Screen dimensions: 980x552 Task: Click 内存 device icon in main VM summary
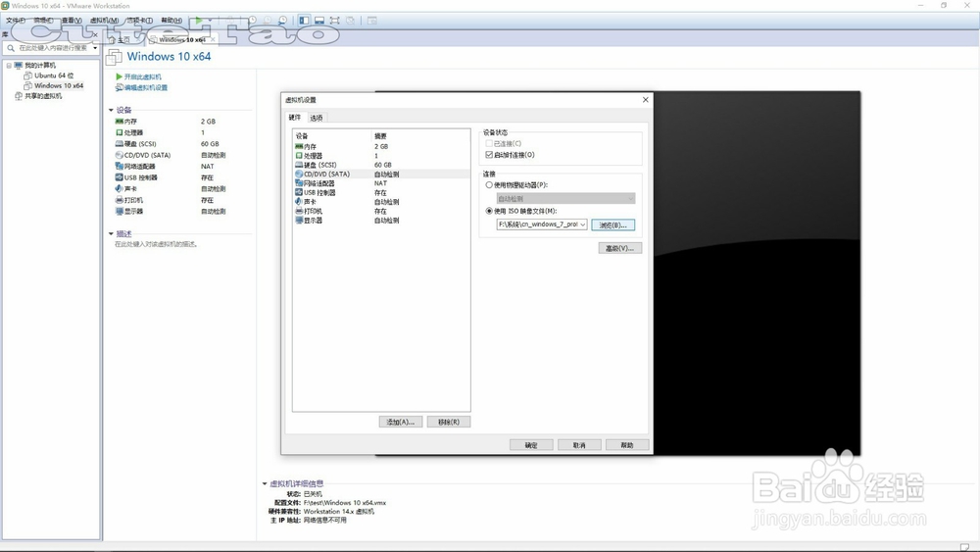point(119,122)
